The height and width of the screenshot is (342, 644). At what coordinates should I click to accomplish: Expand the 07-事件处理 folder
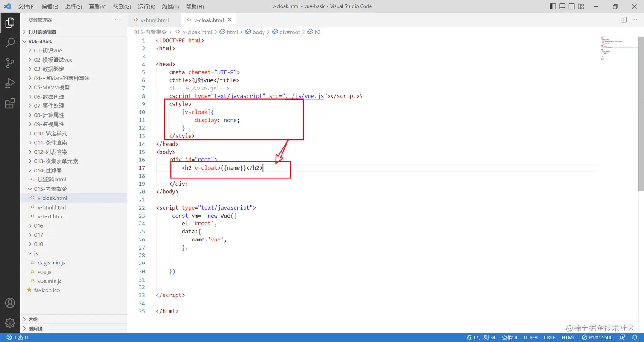(x=74, y=106)
